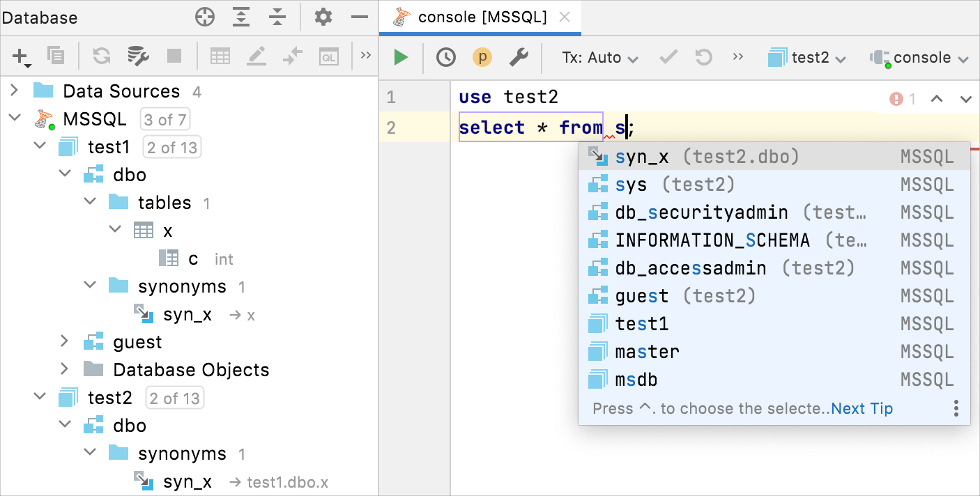The height and width of the screenshot is (496, 980).
Task: Open the Tx: Auto transaction dropdown
Action: pyautogui.click(x=600, y=58)
